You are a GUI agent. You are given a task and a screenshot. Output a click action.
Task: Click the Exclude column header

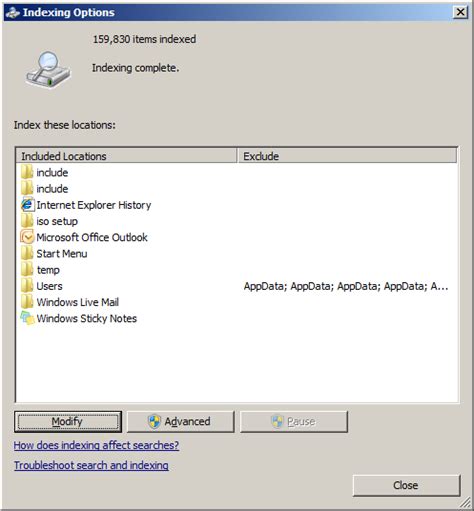click(347, 156)
